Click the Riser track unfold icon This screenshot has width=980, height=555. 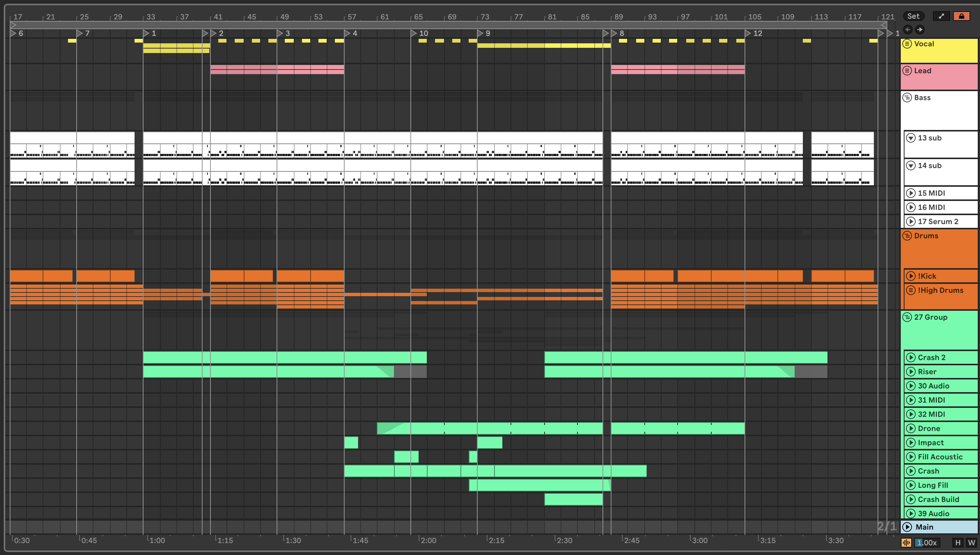click(x=910, y=372)
